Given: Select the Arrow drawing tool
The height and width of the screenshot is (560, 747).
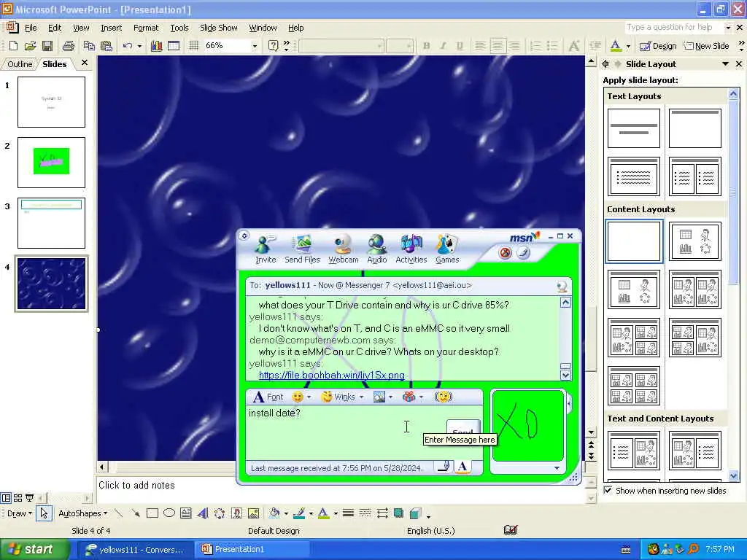Looking at the screenshot, I should click(x=136, y=513).
